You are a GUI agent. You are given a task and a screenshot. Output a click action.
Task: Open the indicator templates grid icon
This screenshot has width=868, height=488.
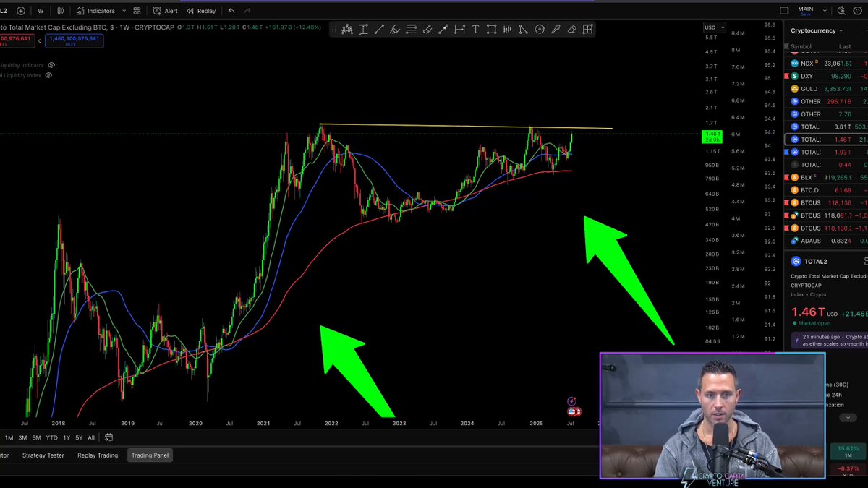(x=137, y=11)
